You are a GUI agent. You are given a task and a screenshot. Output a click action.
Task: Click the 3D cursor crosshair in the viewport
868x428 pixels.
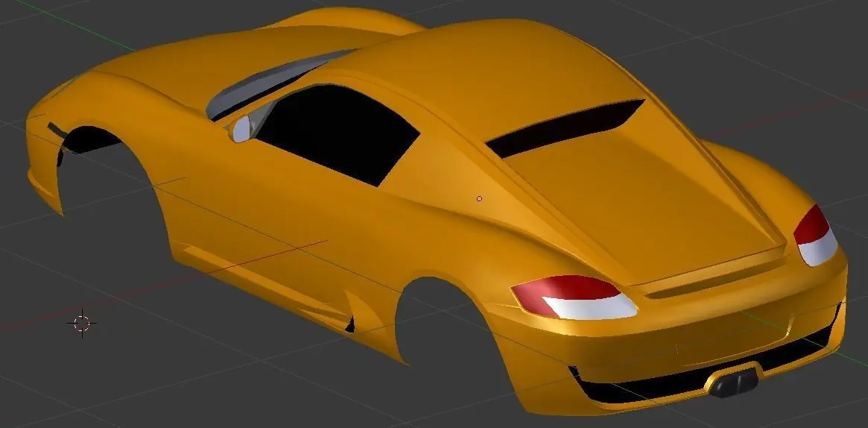click(82, 323)
